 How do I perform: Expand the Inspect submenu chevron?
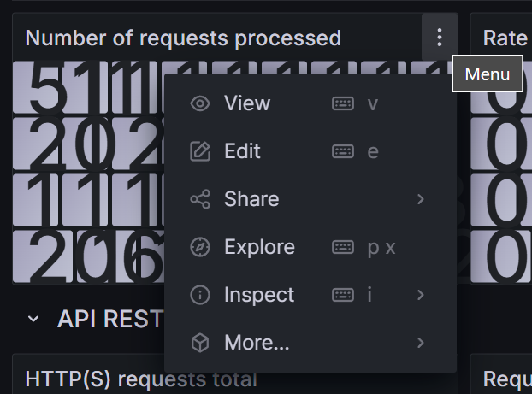421,295
